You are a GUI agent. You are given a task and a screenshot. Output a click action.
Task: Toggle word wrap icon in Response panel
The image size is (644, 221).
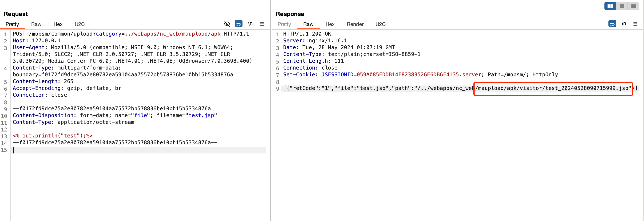[x=612, y=24]
